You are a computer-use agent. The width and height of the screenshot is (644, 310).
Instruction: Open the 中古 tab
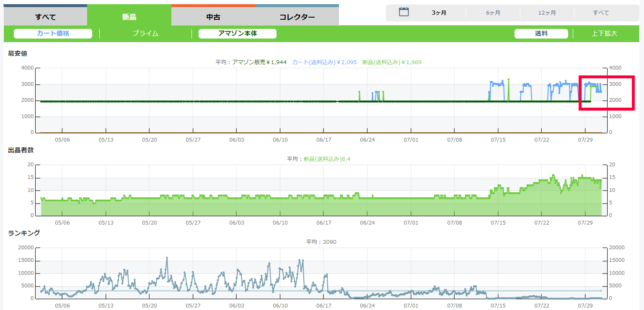[213, 17]
